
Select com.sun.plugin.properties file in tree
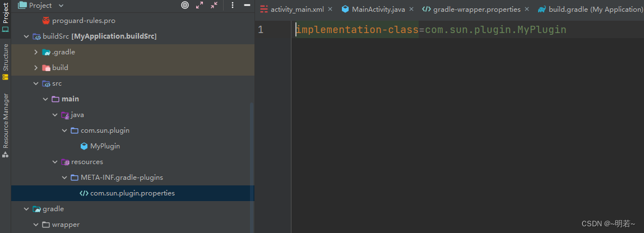coord(133,193)
